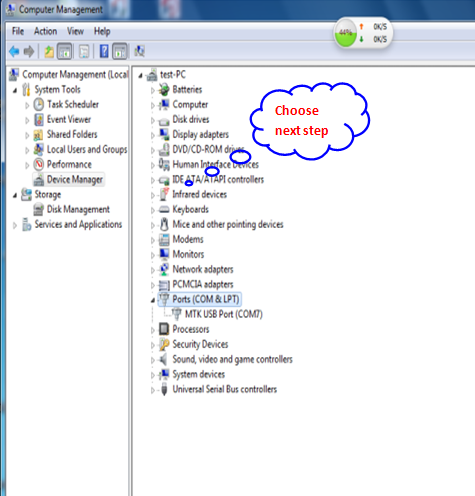
Task: Click the PCMCIA adapters icon
Action: click(164, 284)
